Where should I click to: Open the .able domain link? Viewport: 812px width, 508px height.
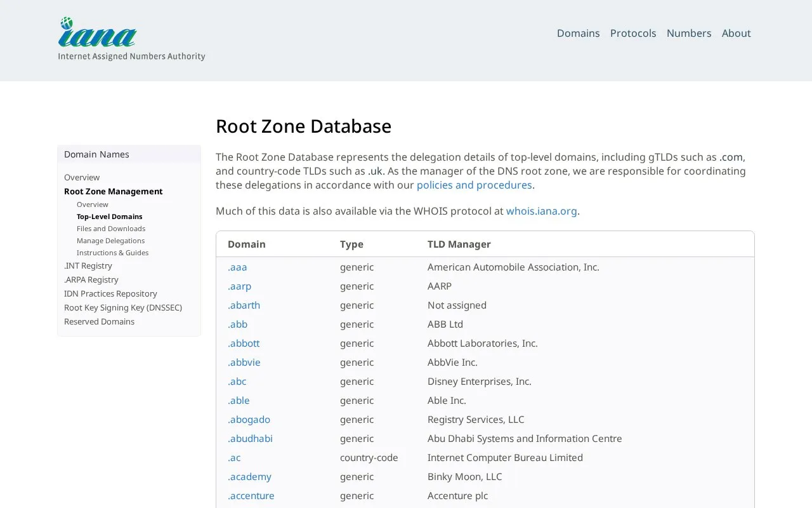pyautogui.click(x=239, y=400)
